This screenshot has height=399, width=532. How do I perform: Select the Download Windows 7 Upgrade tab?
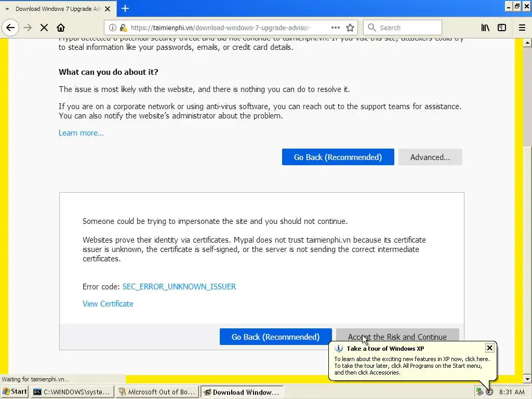(x=58, y=9)
